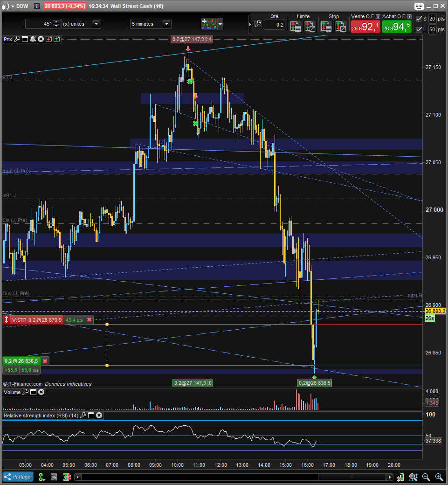Activate the zoom-fit magnifier tool
The width and height of the screenshot is (448, 485).
(x=414, y=477)
